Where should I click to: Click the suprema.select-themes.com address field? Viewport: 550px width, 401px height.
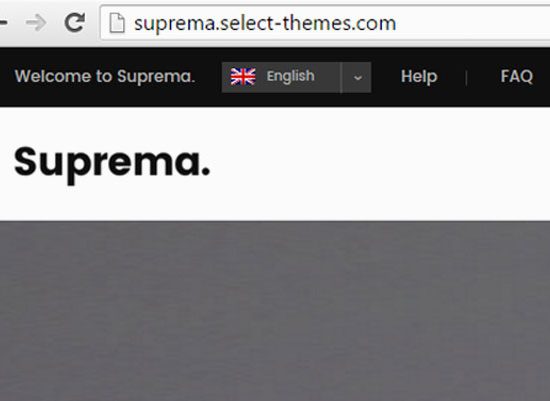(x=325, y=23)
